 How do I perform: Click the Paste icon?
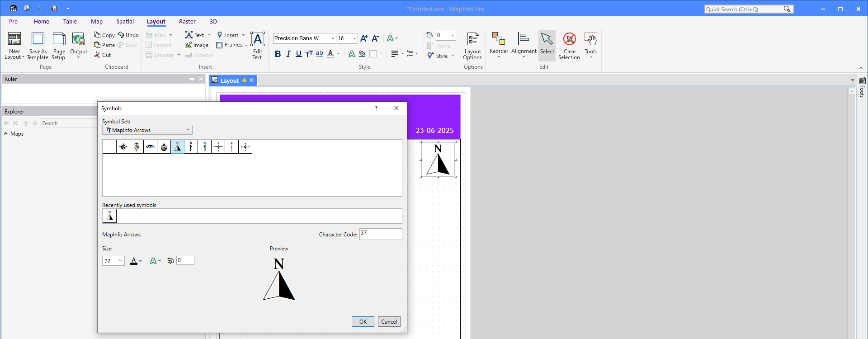coord(97,45)
